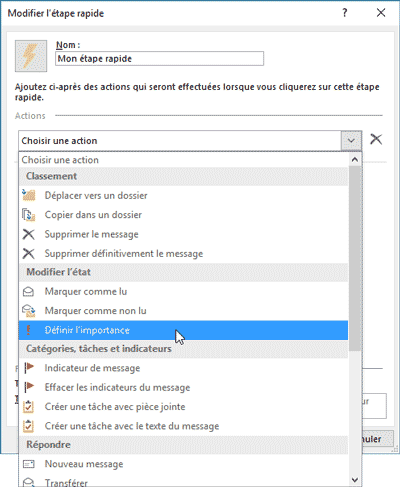Click the lightning bolt quick step icon
400x487 pixels.
click(x=31, y=56)
